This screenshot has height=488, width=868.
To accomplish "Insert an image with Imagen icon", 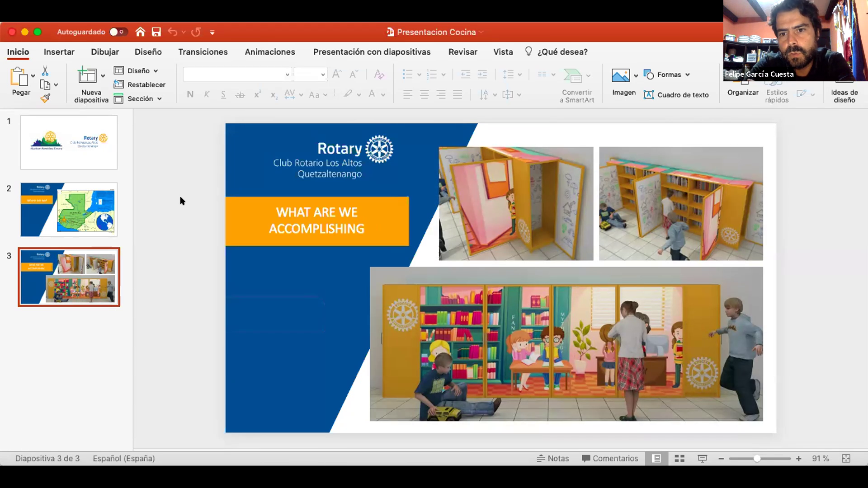I will click(x=620, y=75).
